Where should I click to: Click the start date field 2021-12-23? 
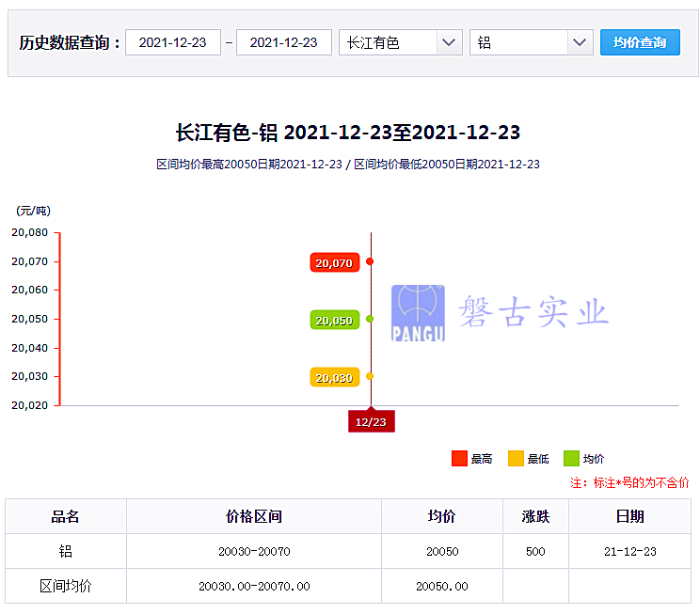(173, 42)
